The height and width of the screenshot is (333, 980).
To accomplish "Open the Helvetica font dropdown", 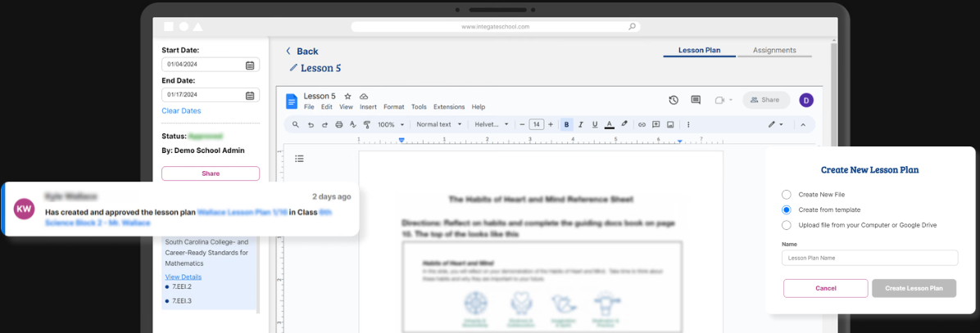I will tap(492, 124).
